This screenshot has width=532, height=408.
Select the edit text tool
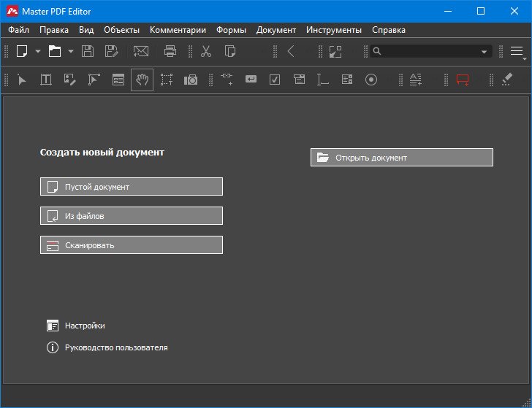pos(46,80)
